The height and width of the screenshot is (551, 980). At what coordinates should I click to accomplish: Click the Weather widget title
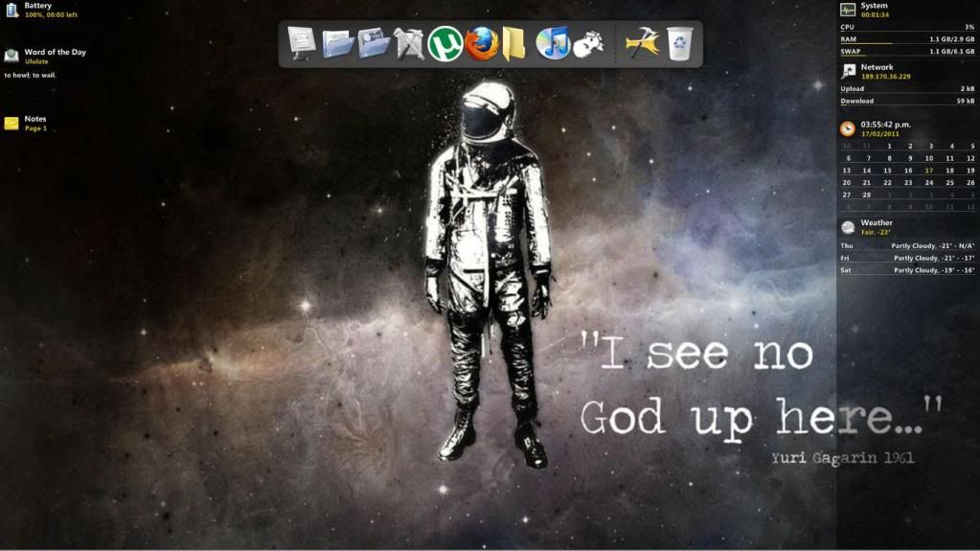coord(877,222)
